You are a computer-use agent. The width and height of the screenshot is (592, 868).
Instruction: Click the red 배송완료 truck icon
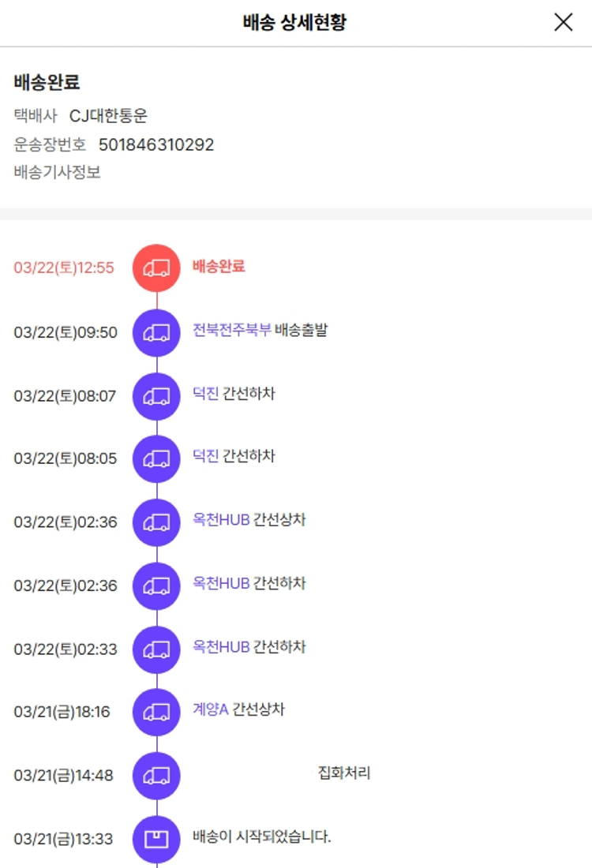[x=156, y=268]
